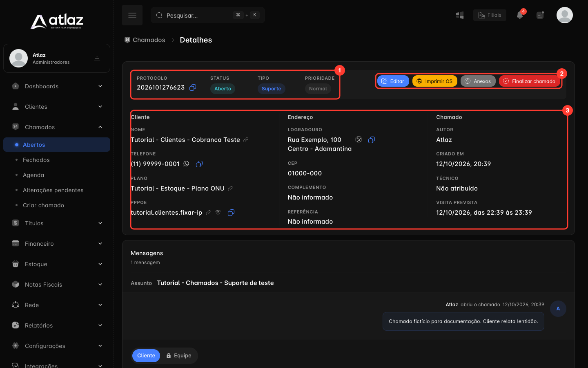Select Criar chamado in the sidebar

57,205
